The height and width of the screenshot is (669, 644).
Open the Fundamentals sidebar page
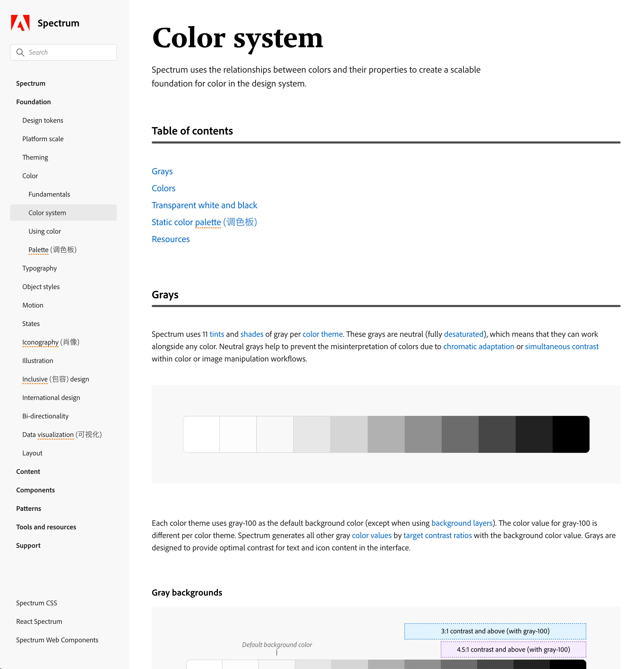coord(49,194)
